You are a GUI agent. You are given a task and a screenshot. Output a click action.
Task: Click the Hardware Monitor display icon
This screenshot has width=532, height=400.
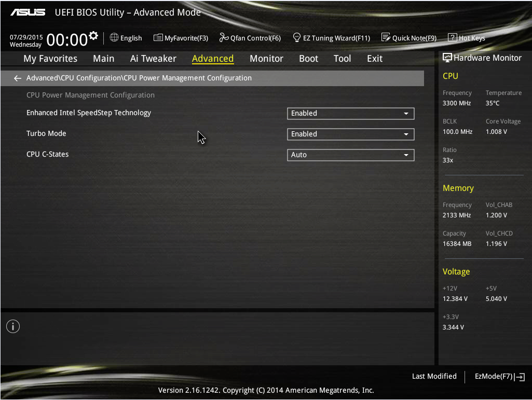(447, 58)
